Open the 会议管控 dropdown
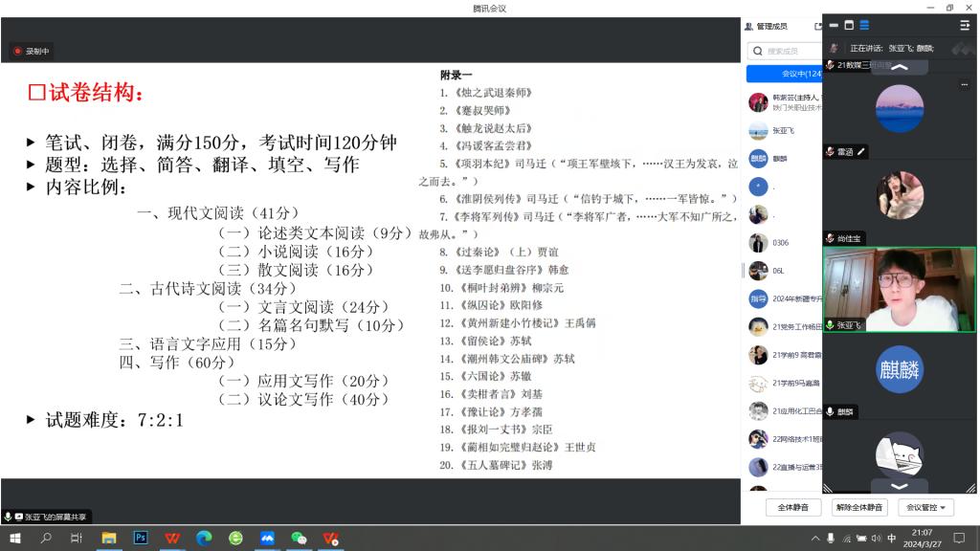The image size is (980, 551). tap(924, 507)
